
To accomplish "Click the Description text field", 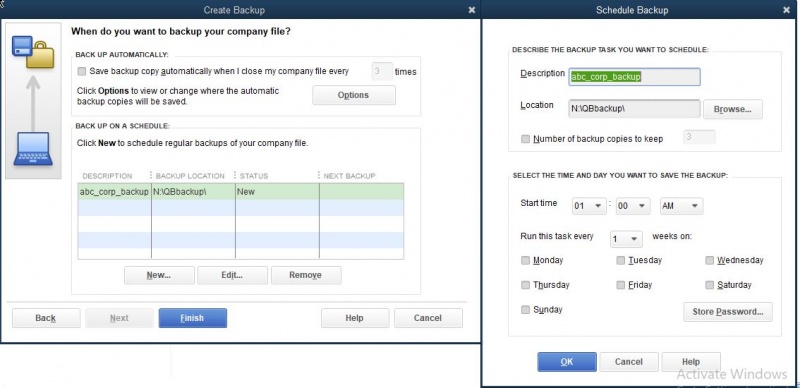I will point(634,77).
